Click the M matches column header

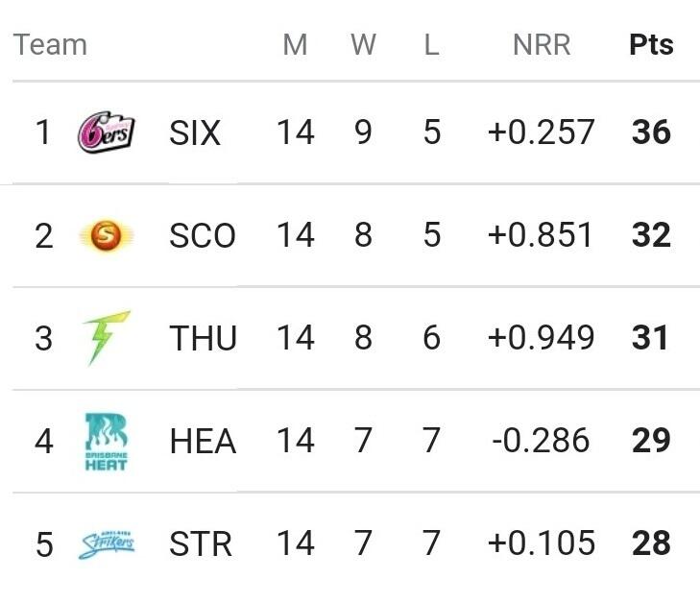click(295, 45)
